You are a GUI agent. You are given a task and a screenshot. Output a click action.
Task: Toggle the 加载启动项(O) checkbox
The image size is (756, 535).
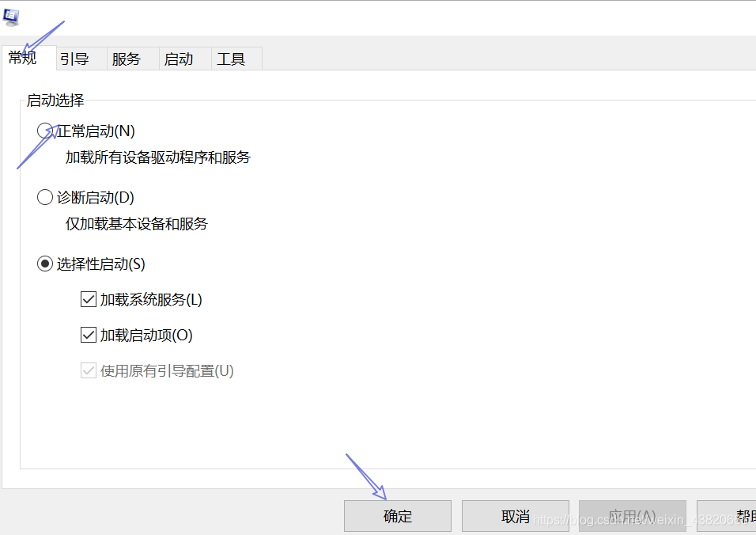(x=89, y=335)
